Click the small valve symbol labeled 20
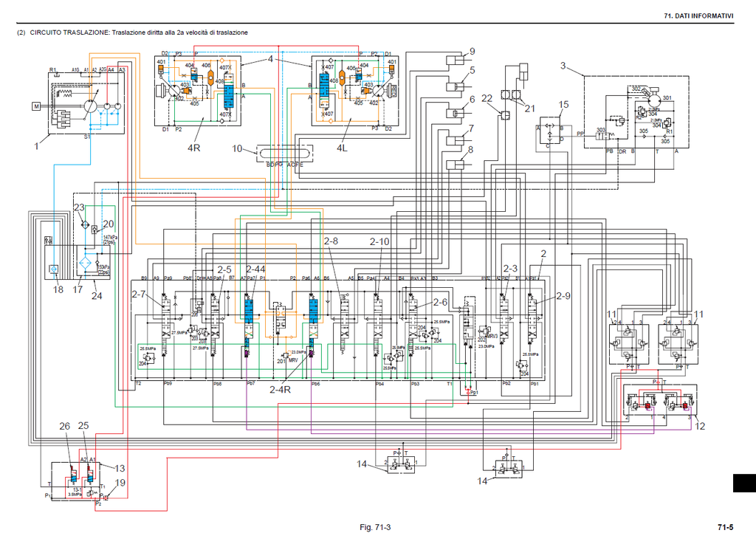Screen dimensions: 756x547 coord(94,230)
